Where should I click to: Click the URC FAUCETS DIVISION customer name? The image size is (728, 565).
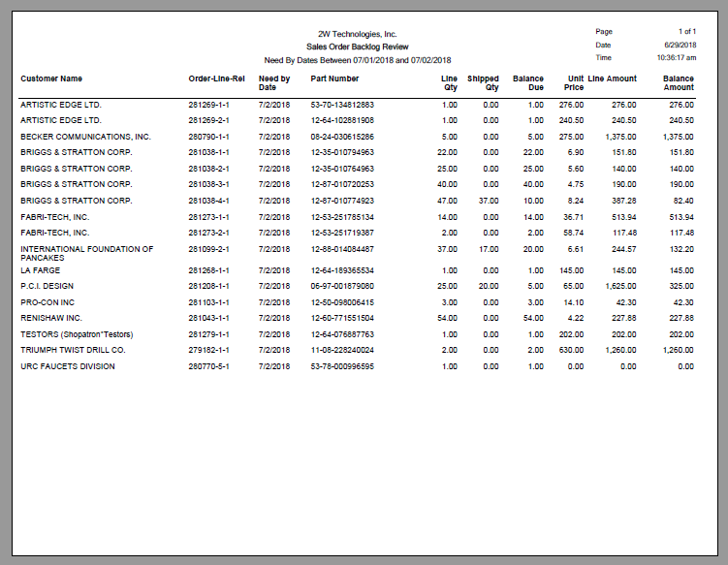[x=68, y=366]
